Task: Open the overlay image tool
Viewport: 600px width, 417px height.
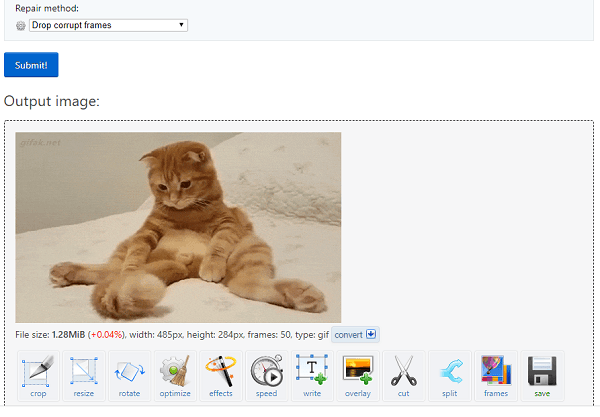Action: (358, 376)
